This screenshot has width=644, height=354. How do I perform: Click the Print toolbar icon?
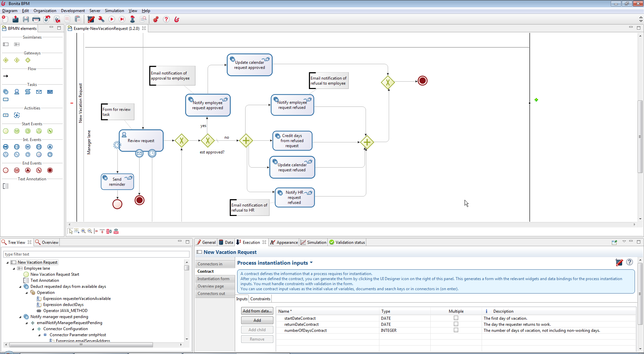[36, 19]
